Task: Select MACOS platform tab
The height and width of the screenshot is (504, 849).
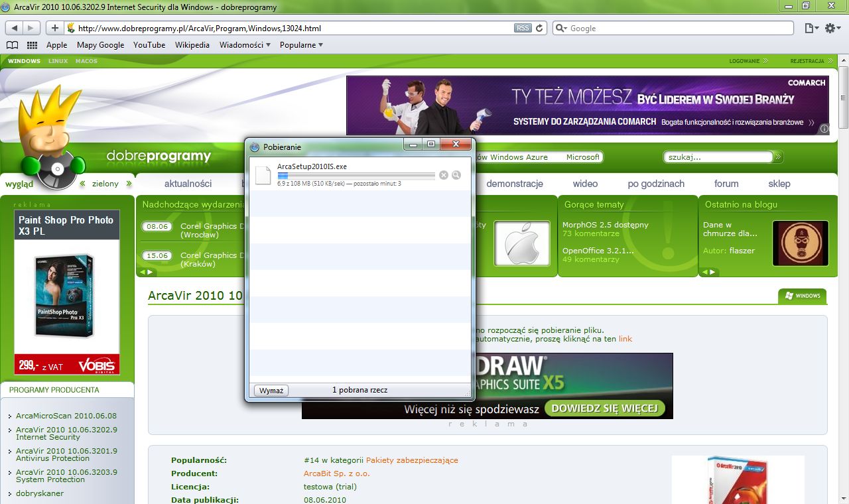Action: (x=86, y=61)
